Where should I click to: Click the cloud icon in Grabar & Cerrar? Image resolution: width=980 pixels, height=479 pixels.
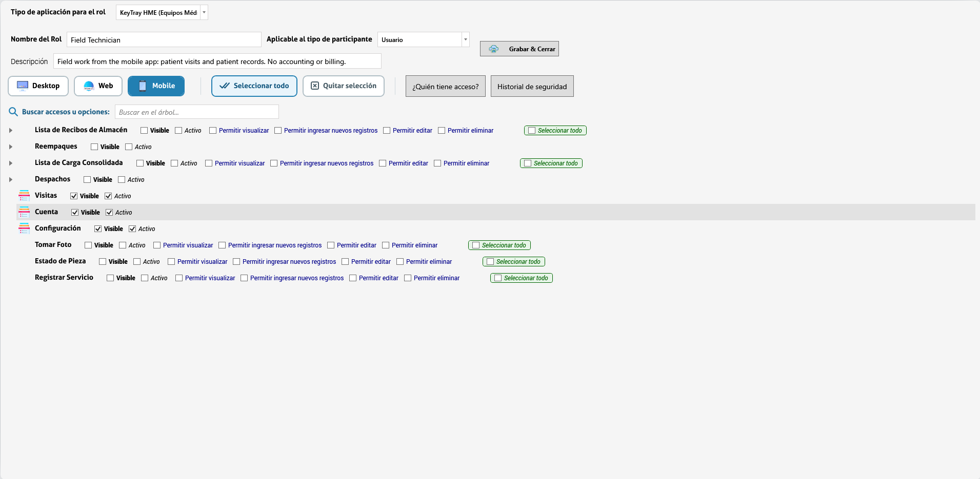point(493,49)
